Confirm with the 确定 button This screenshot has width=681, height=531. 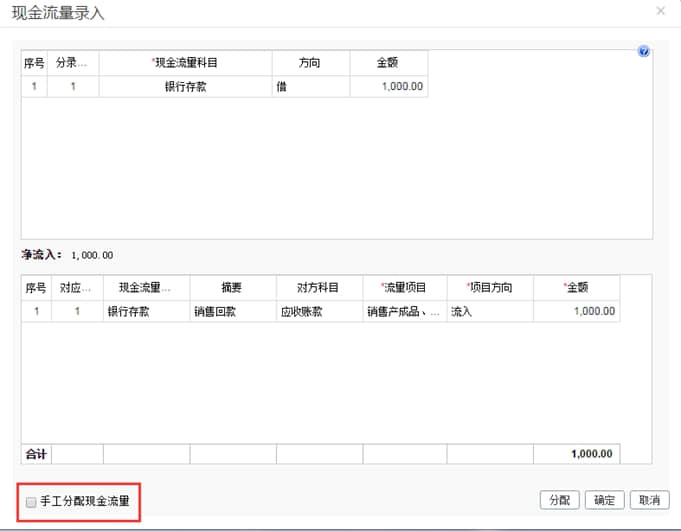[605, 500]
